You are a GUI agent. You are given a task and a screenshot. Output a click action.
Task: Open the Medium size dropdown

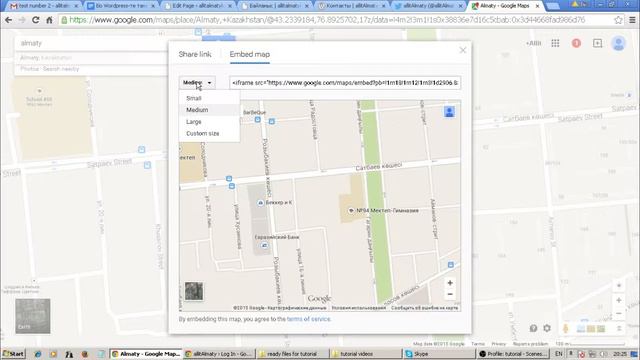coord(197,82)
